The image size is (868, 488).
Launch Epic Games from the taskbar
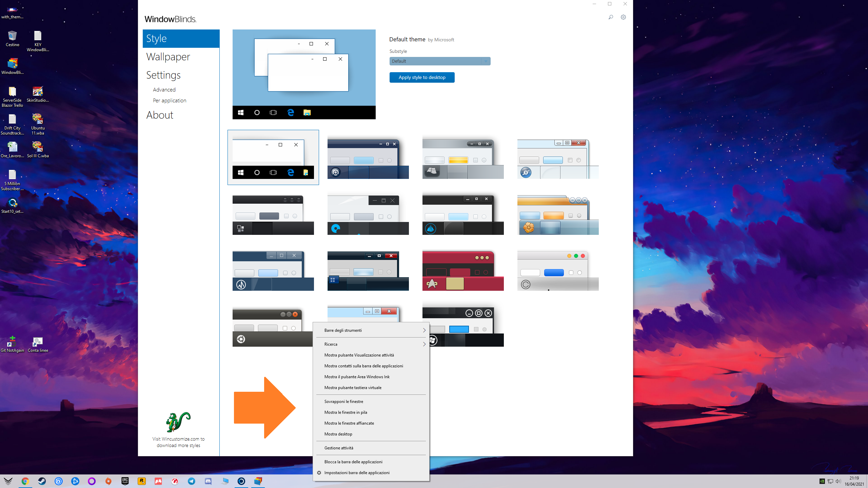coord(125,481)
